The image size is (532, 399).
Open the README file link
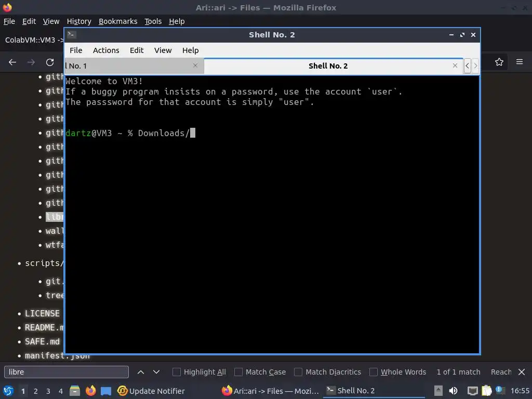[x=44, y=328]
